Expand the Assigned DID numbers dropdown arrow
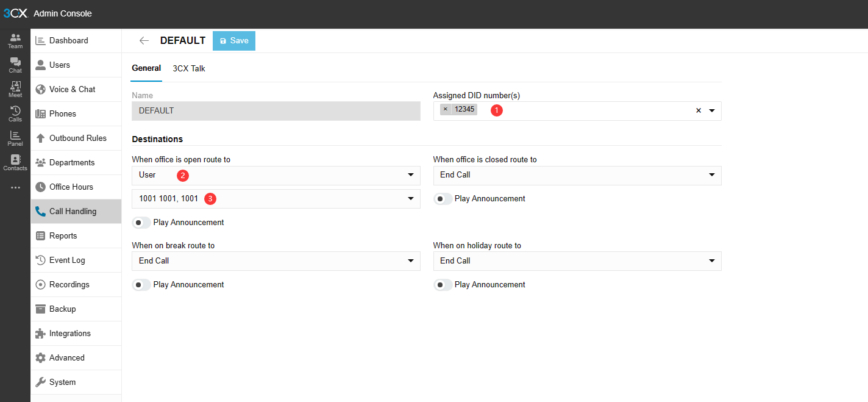This screenshot has width=868, height=402. pos(712,111)
